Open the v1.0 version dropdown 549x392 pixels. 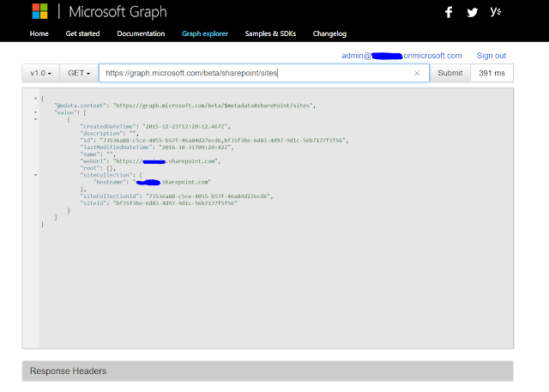click(40, 73)
